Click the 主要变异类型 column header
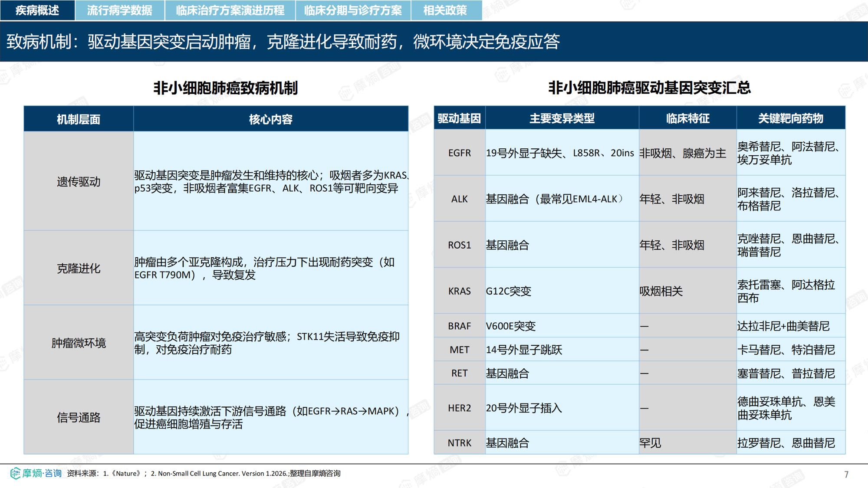868x488 pixels. click(562, 118)
